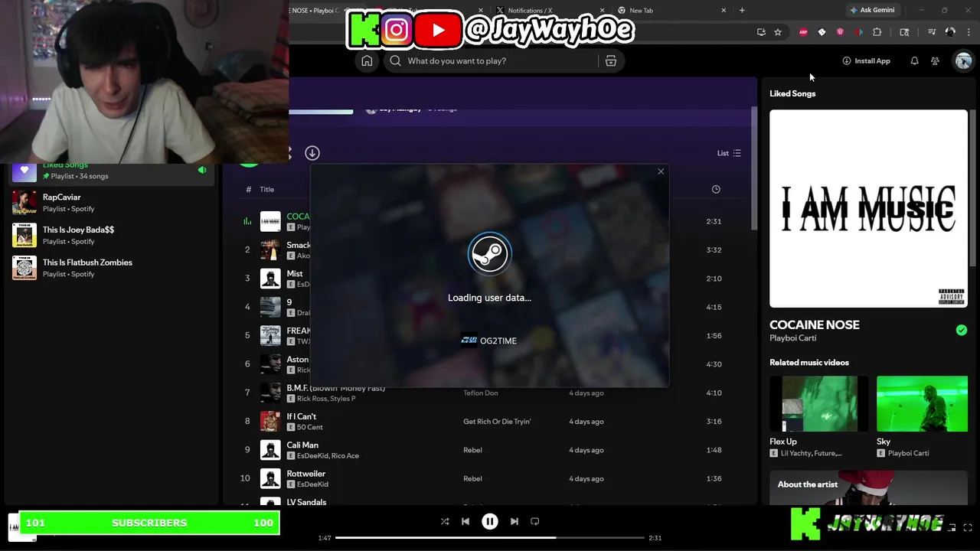Open Chrome media controls icon
Viewport: 980px width, 551px height.
[932, 32]
